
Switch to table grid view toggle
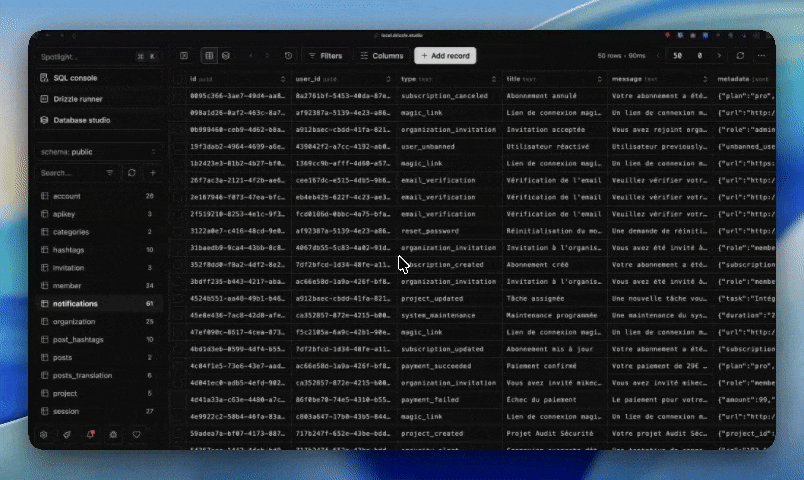209,56
